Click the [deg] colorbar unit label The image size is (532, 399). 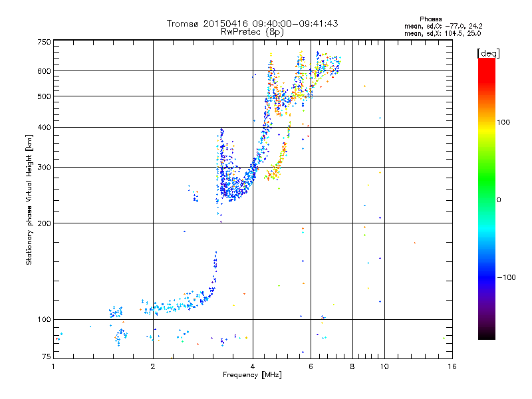pos(488,53)
